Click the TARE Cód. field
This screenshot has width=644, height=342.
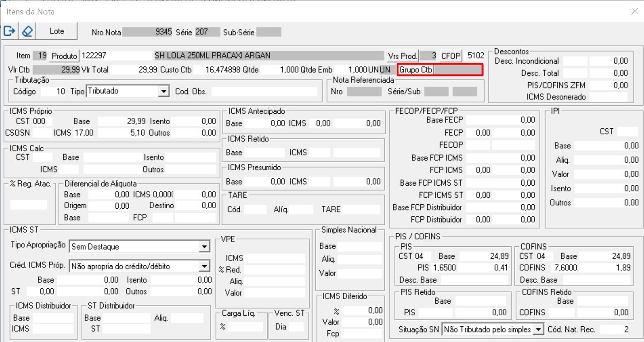[x=255, y=210]
